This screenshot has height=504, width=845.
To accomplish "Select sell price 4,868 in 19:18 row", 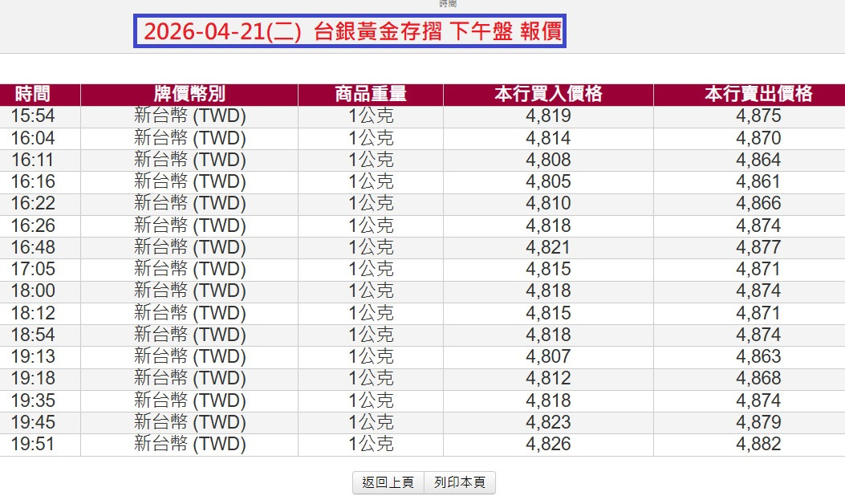I will tap(759, 379).
